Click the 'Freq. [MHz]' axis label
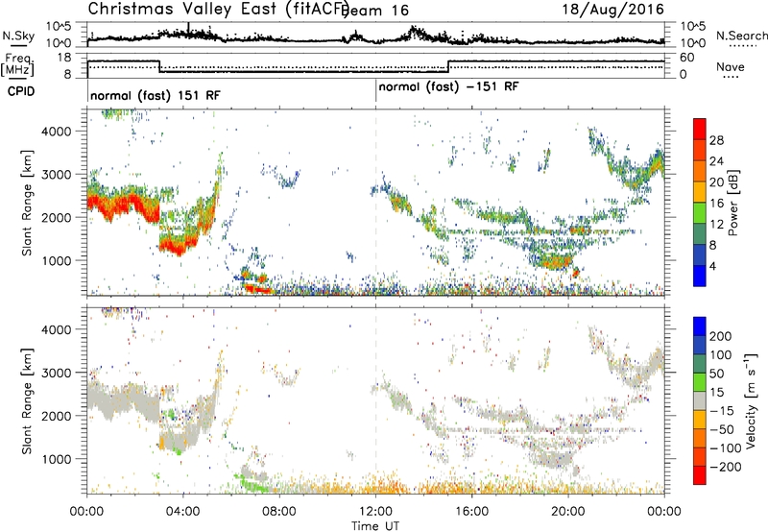Screen dimensions: 768x532 coord(17,64)
